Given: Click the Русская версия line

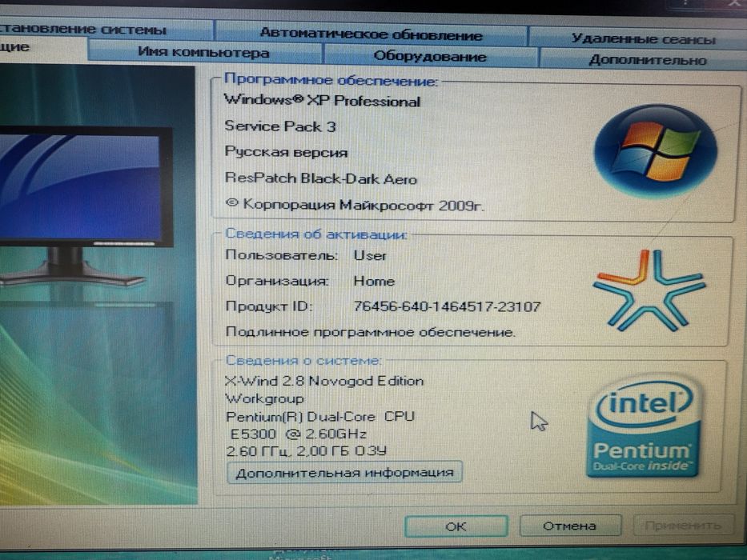Looking at the screenshot, I should click(286, 152).
